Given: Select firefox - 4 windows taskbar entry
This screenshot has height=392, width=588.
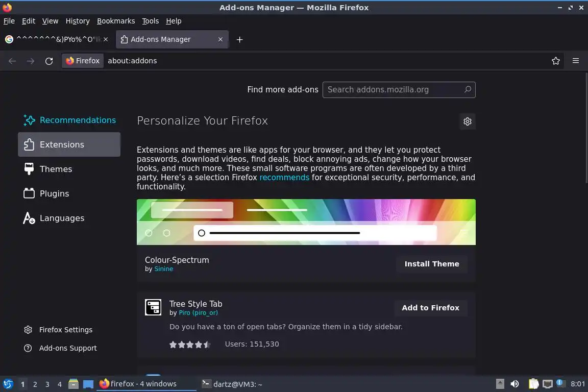Looking at the screenshot, I should tap(146, 384).
